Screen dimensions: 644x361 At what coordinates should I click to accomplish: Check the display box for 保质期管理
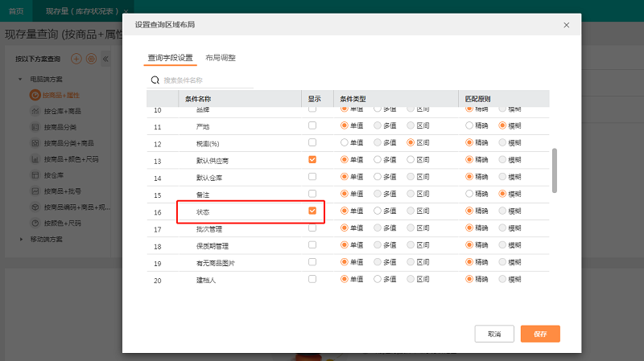pos(312,245)
